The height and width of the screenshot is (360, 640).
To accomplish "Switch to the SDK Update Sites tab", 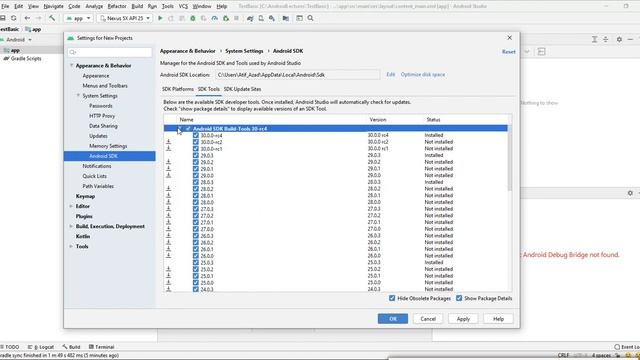I will 242,89.
